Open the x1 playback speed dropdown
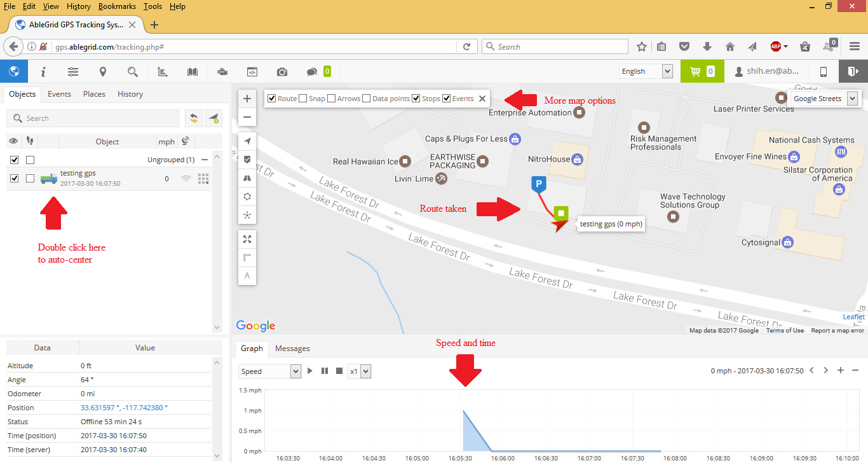The width and height of the screenshot is (868, 463). point(359,371)
